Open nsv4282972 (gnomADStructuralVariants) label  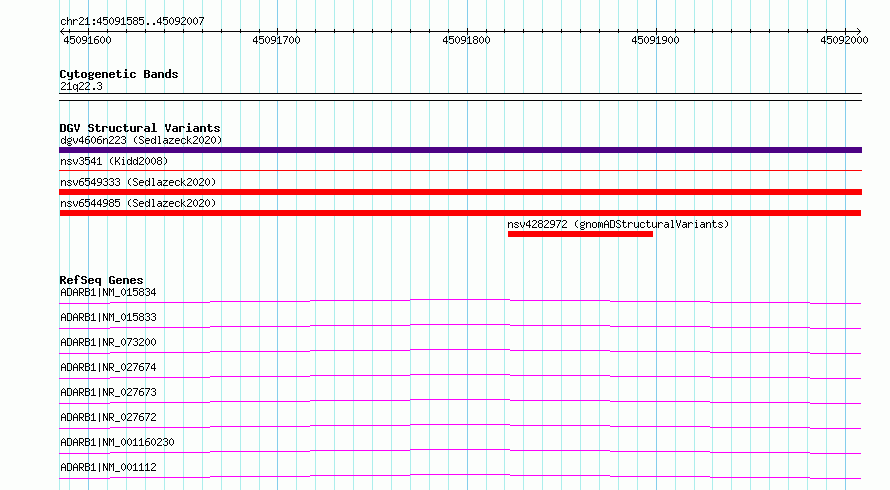click(618, 224)
